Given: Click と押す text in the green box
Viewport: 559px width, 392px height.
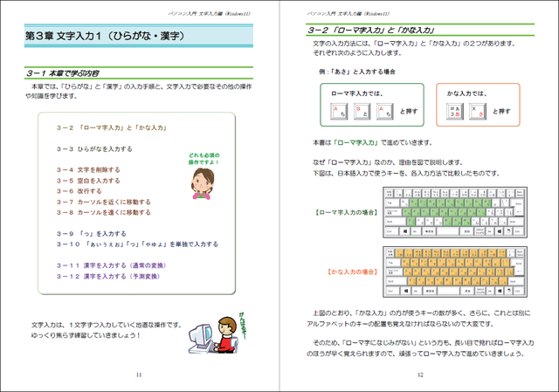Looking at the screenshot, I should click(409, 111).
